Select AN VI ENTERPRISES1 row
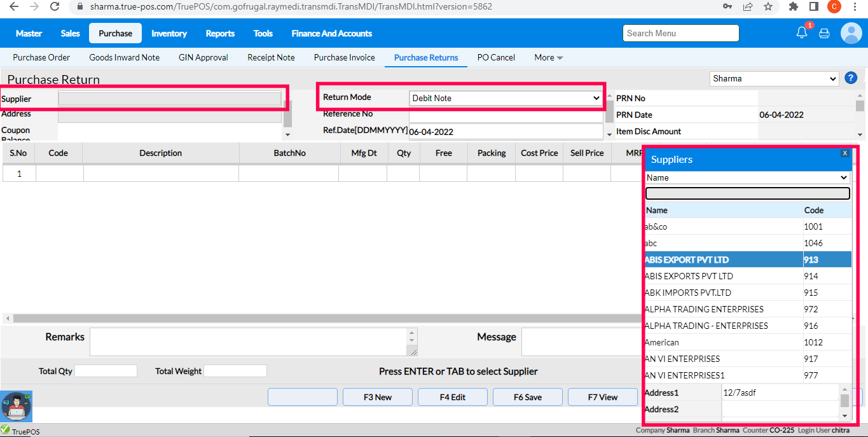Screen dimensions: 868x437 [748, 375]
